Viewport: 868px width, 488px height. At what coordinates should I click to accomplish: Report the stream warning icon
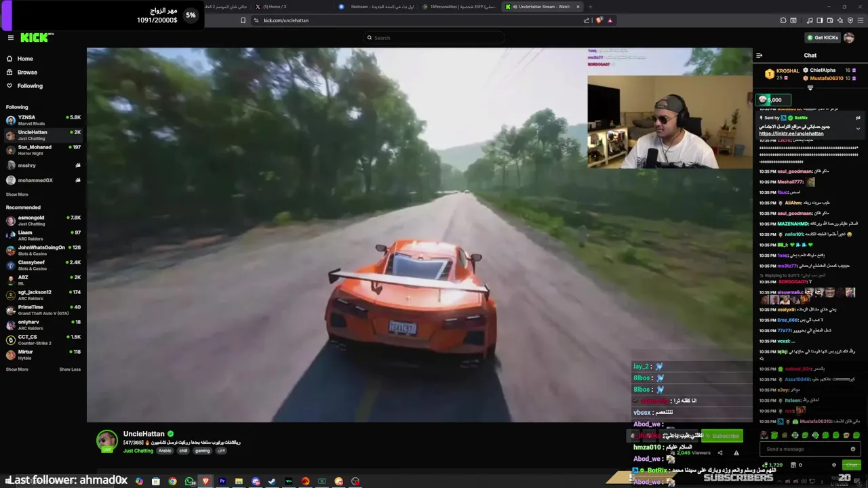736,453
